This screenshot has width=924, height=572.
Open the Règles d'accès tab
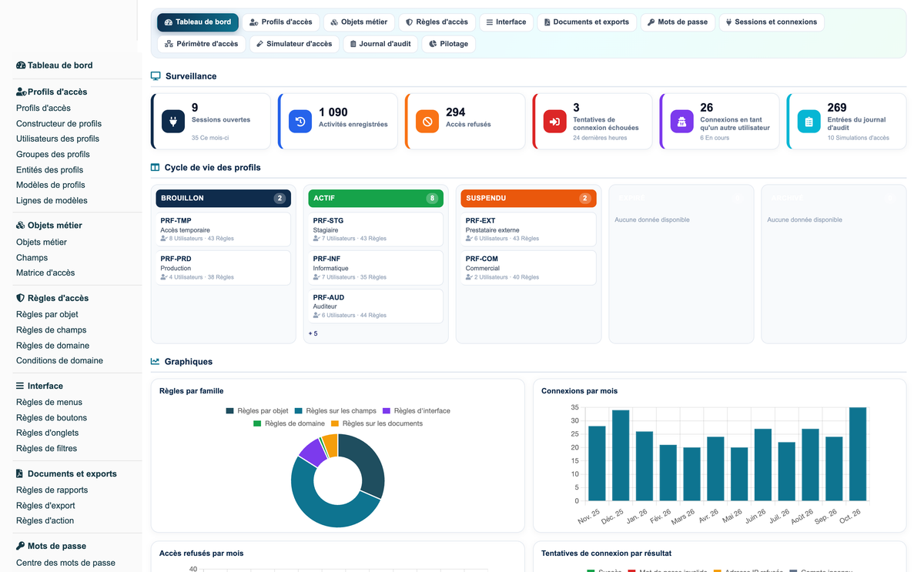[437, 22]
